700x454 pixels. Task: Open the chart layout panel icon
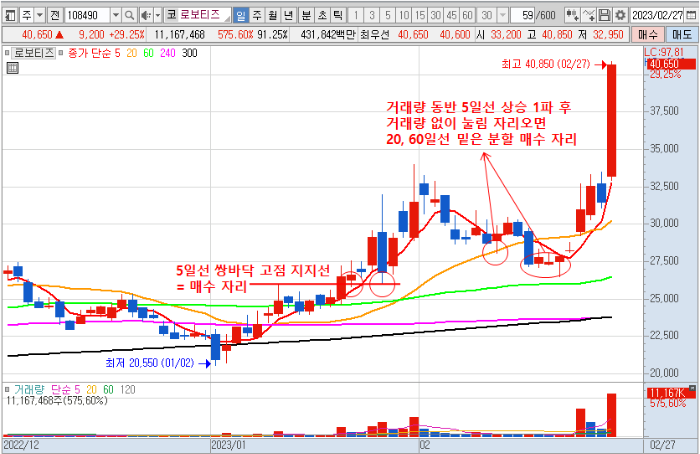click(x=10, y=16)
